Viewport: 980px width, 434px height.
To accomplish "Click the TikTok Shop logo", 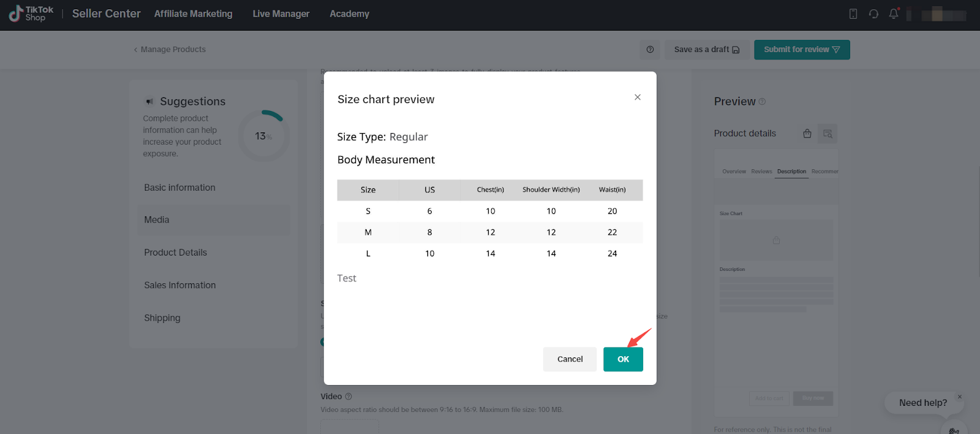I will pyautogui.click(x=31, y=13).
